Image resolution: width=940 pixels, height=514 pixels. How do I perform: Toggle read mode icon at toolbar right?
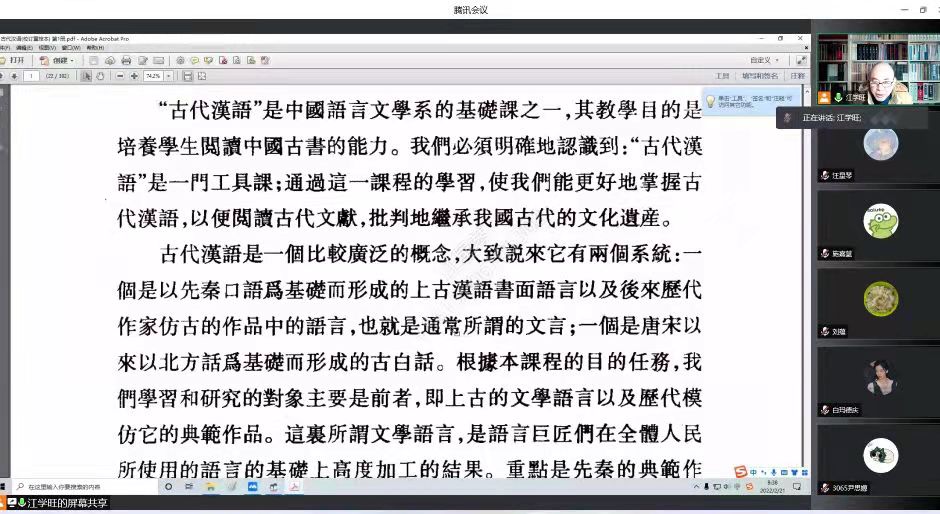[x=801, y=61]
